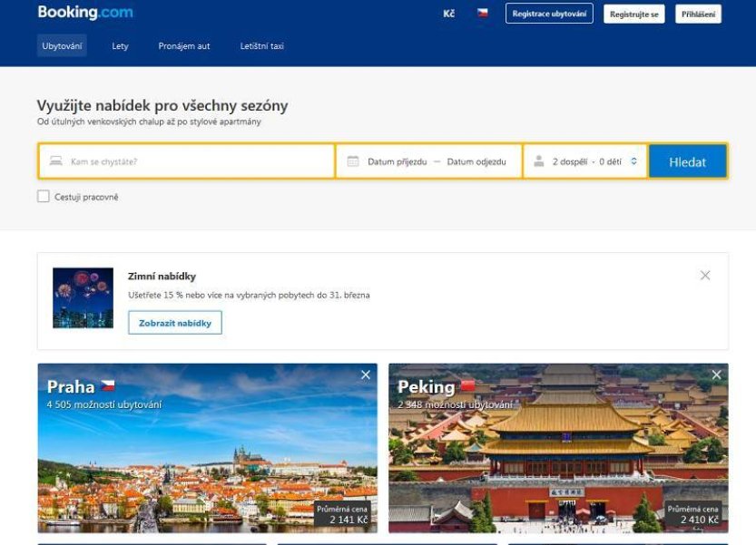Open Zobrazit nabídky for winter deals
The height and width of the screenshot is (545, 756).
point(175,322)
